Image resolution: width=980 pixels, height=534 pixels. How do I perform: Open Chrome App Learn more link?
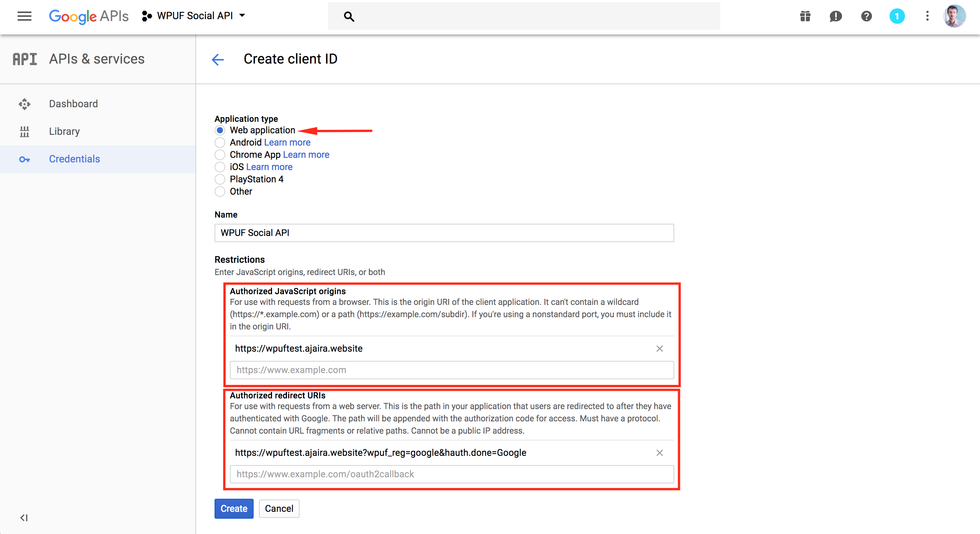[x=306, y=155]
